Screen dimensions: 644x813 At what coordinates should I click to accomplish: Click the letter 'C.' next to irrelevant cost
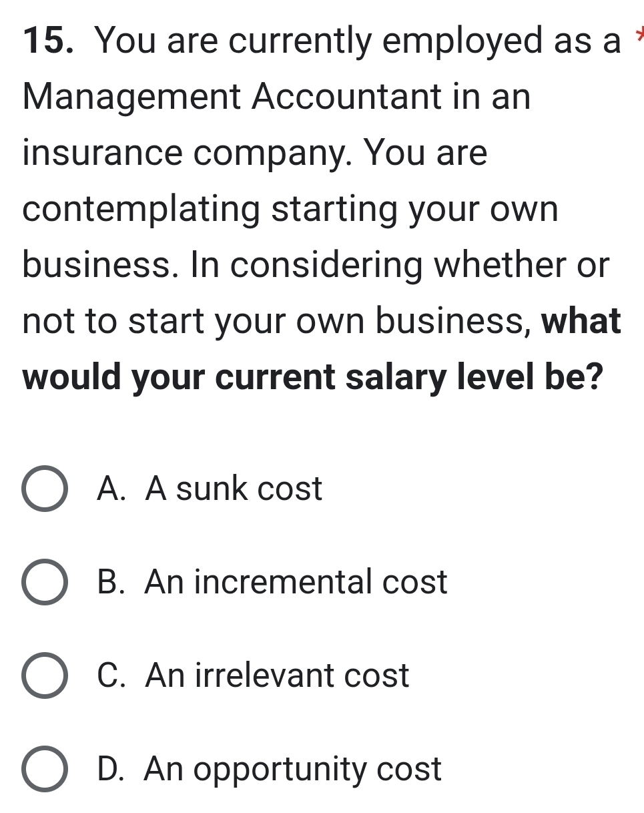coord(115,676)
